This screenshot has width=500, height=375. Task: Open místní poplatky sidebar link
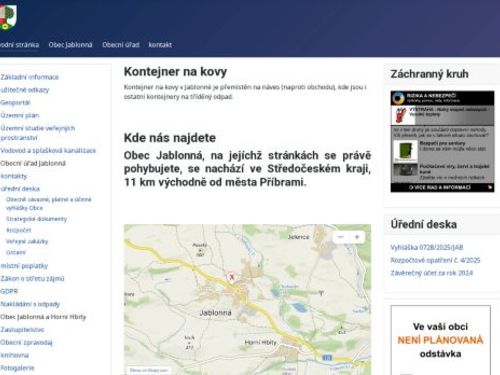point(24,266)
